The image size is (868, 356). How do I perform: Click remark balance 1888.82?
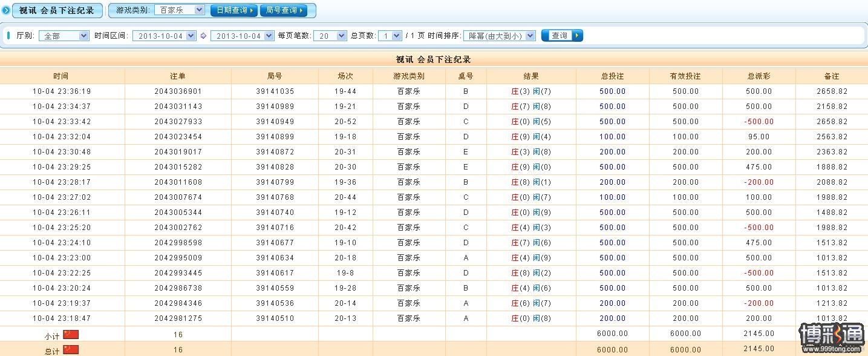coord(832,167)
